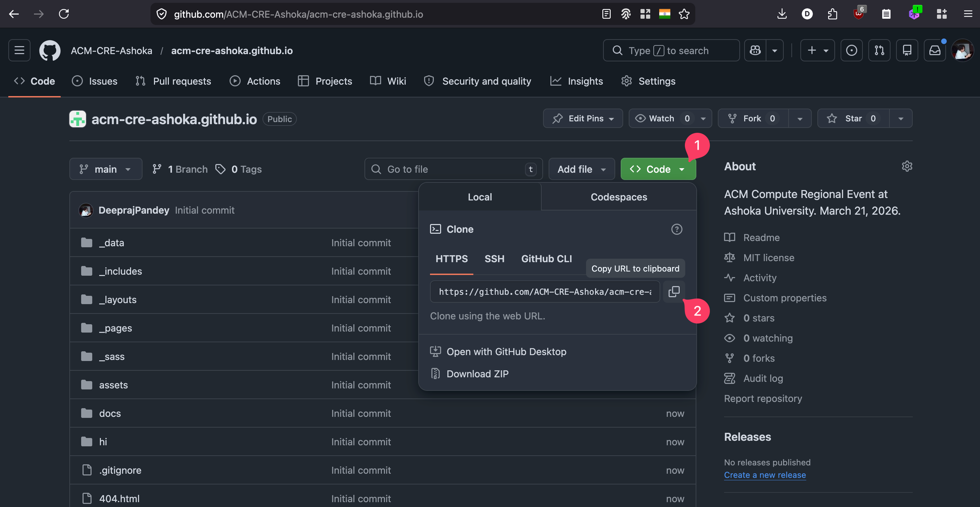This screenshot has width=980, height=507.
Task: Select the Local tab in clone popup
Action: [x=480, y=197]
